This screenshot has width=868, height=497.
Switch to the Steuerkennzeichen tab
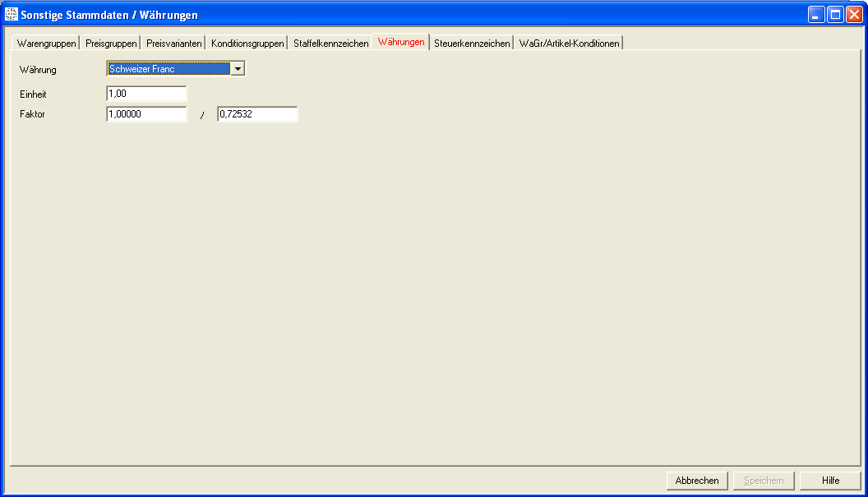472,44
